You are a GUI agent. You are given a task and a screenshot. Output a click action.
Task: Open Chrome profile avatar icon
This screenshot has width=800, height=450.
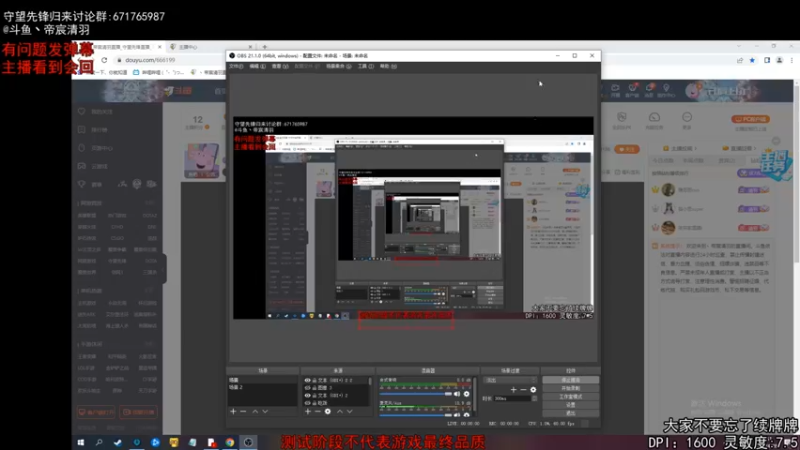click(780, 60)
